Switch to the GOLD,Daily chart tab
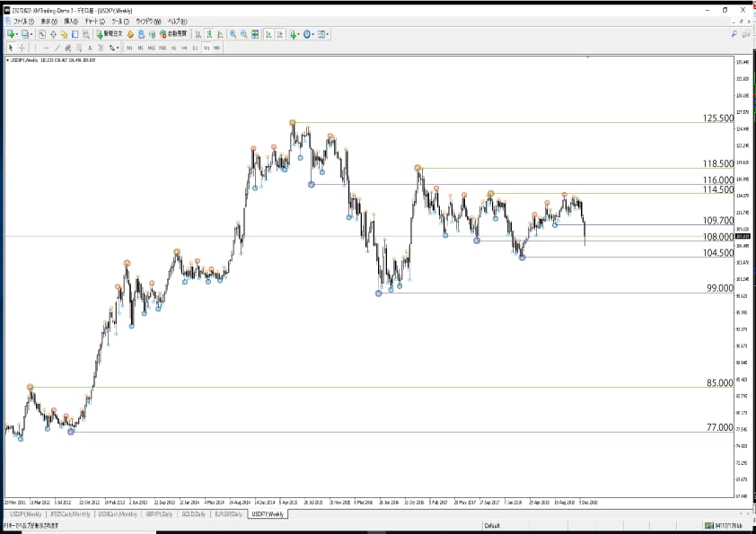The width and height of the screenshot is (756, 534). tap(194, 514)
